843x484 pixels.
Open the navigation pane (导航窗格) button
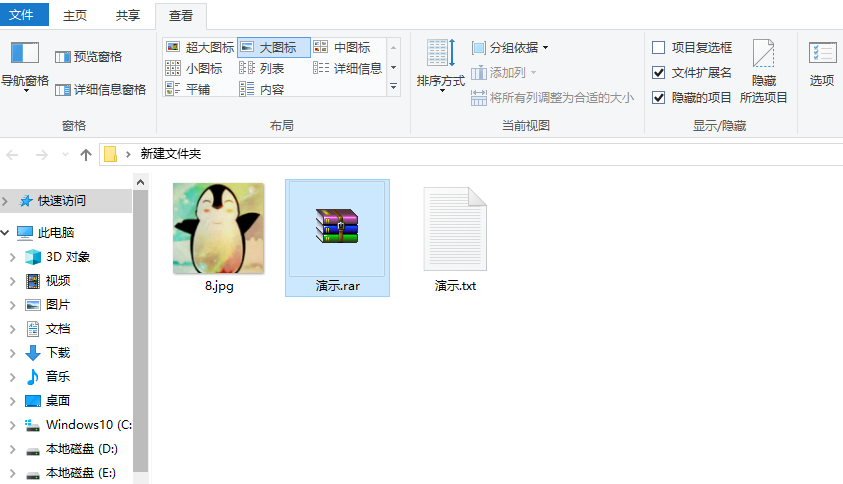tap(24, 66)
